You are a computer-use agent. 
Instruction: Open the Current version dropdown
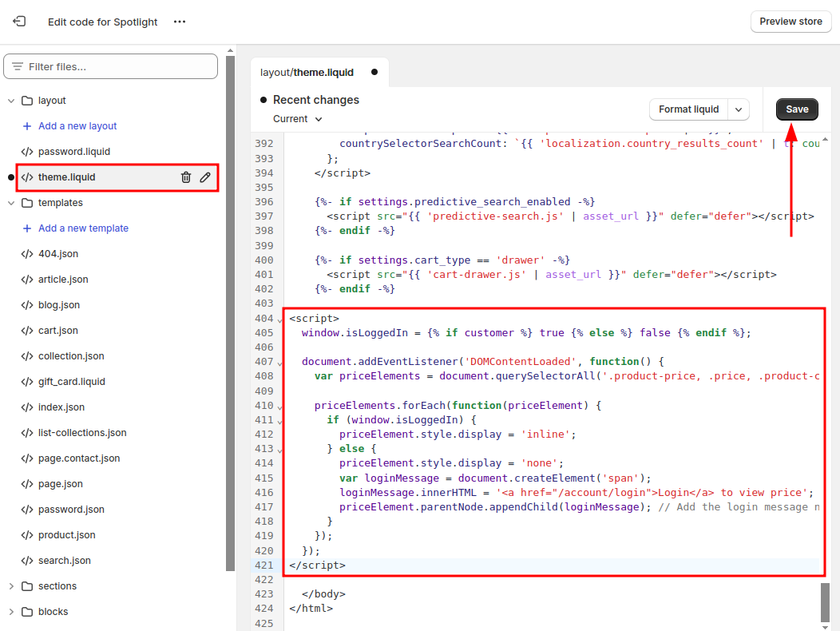(x=298, y=119)
